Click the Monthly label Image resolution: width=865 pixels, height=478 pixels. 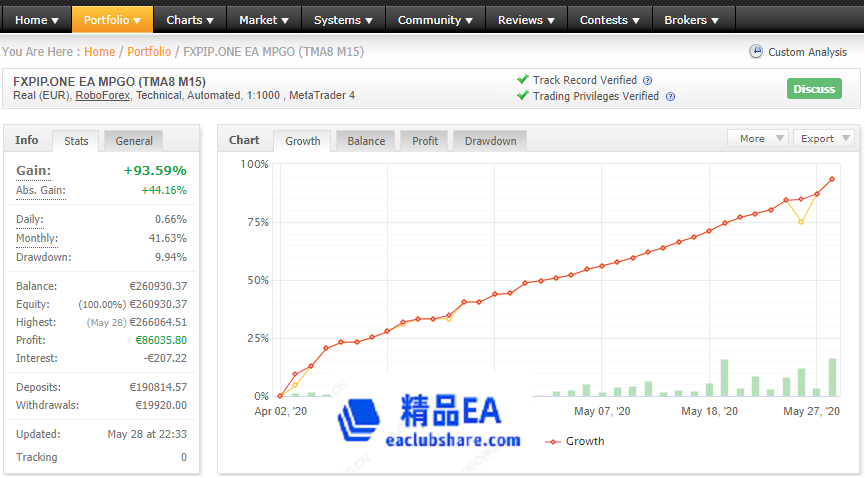point(37,238)
